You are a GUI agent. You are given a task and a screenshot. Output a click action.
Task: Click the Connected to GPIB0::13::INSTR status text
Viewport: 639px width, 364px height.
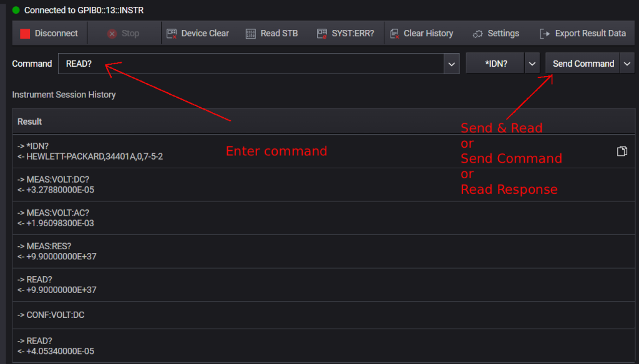tap(84, 10)
